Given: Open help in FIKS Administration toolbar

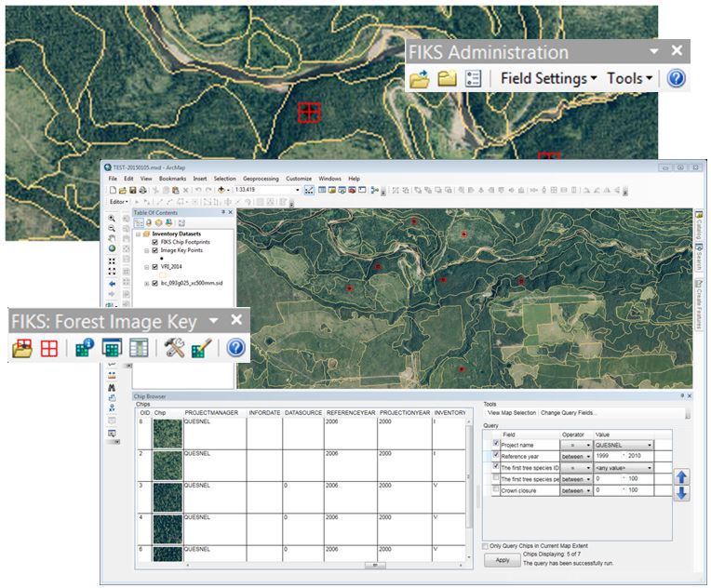Looking at the screenshot, I should 676,78.
